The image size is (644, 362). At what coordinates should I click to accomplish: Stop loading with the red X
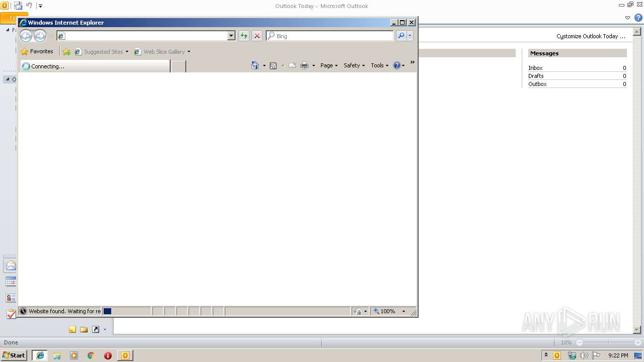(257, 36)
